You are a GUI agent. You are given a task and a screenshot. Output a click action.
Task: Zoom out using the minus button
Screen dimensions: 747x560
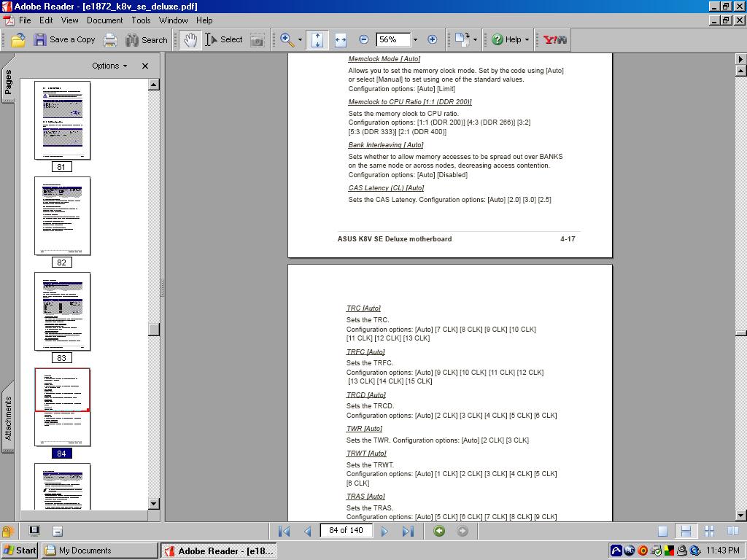363,40
